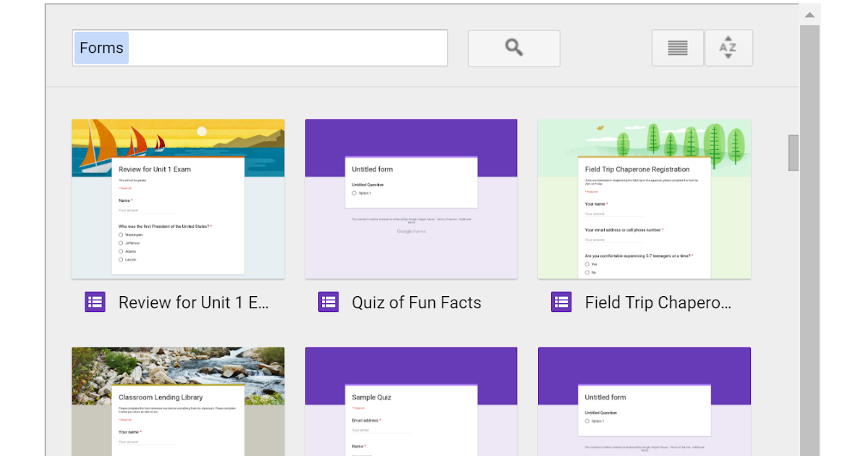Select the Sample Quiz form thumbnail
Image resolution: width=868 pixels, height=456 pixels.
click(x=411, y=402)
